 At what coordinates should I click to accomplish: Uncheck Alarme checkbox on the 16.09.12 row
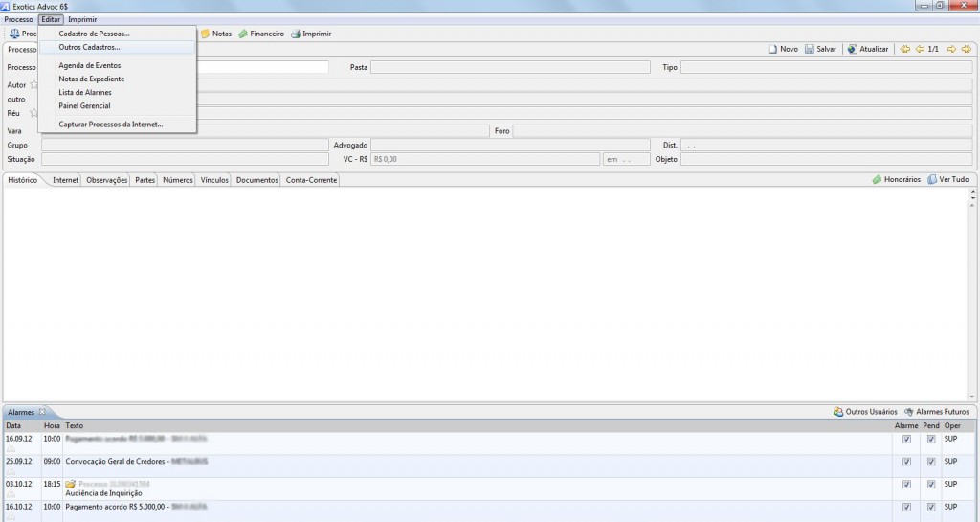click(x=906, y=439)
